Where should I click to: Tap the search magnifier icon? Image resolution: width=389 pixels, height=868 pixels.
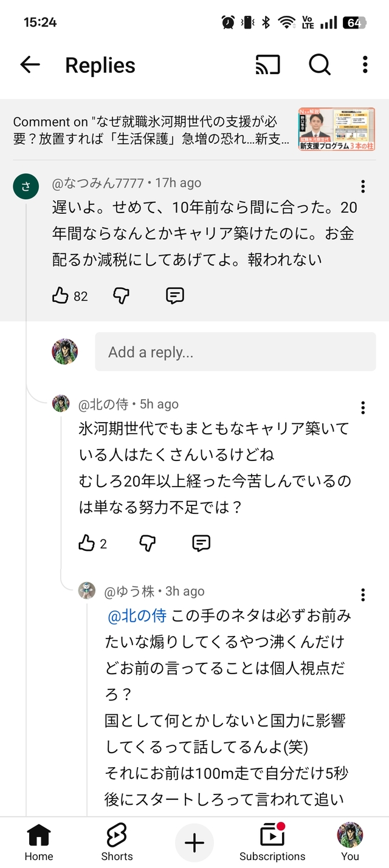(320, 65)
